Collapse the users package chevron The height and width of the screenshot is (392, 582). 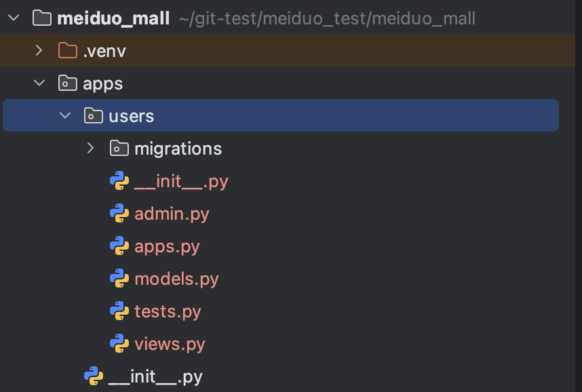pos(65,116)
